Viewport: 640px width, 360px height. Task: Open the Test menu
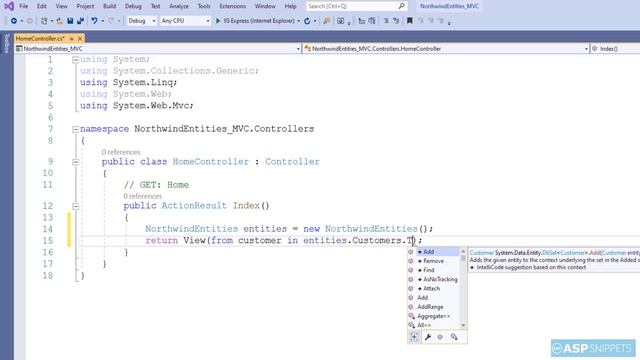pos(156,6)
